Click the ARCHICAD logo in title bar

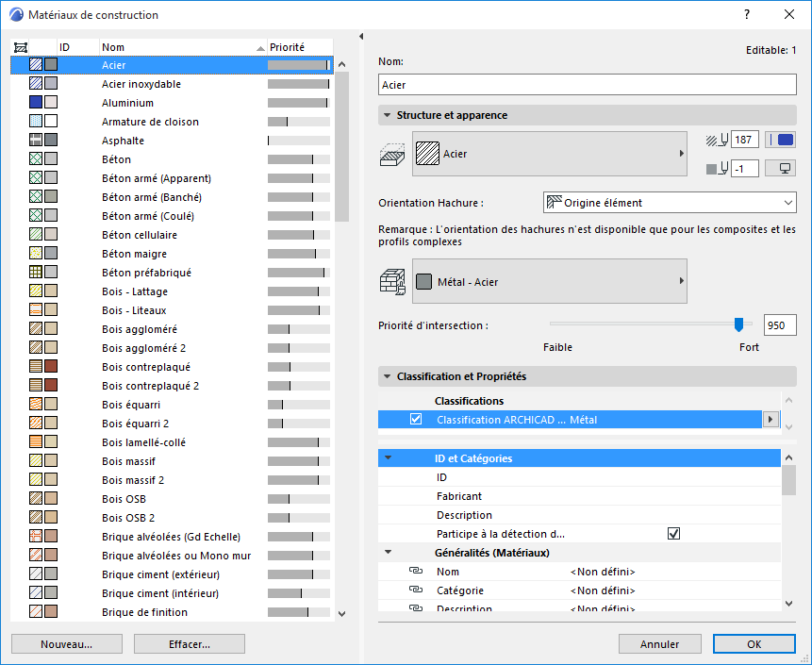pos(16,14)
